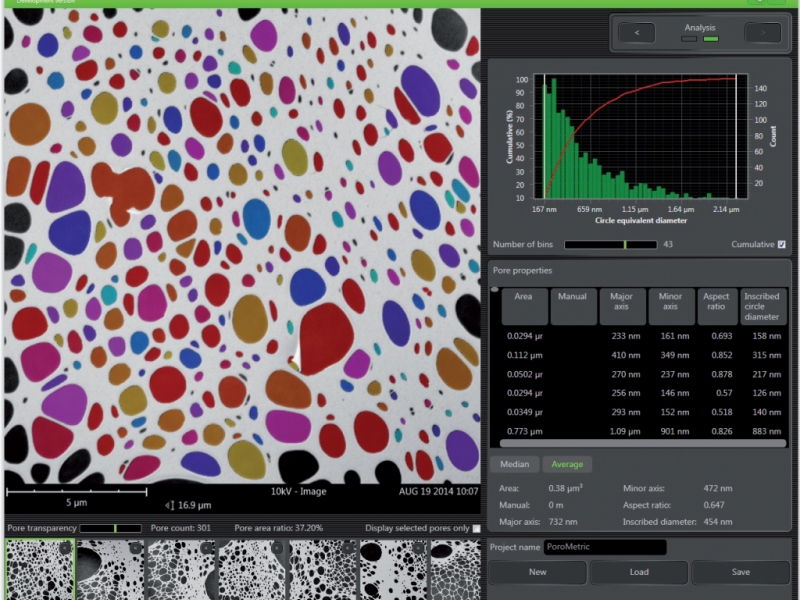Click the Inscribed diameter value 454 nm

pyautogui.click(x=718, y=522)
